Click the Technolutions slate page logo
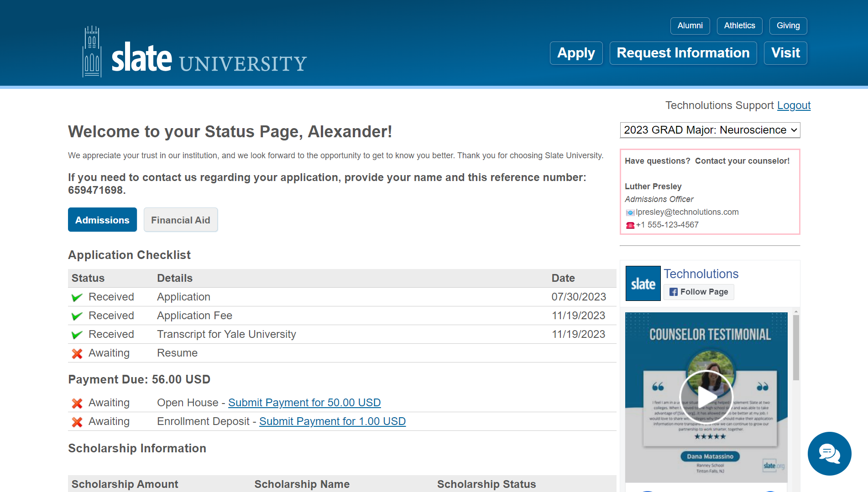Viewport: 868px width, 492px height. tap(643, 283)
